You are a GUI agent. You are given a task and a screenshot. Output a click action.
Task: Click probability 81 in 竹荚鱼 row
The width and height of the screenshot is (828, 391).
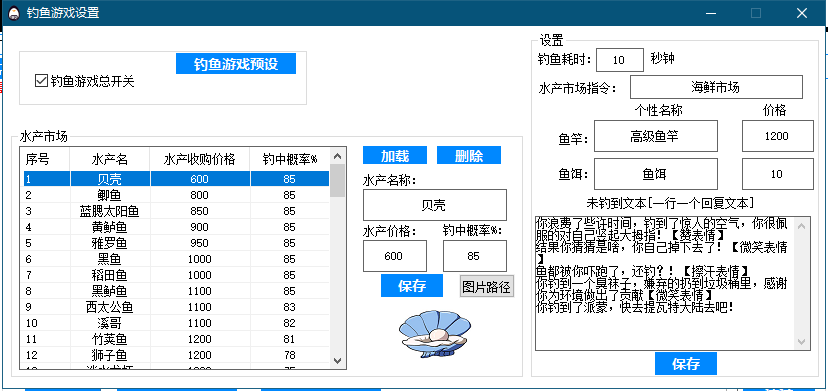289,339
